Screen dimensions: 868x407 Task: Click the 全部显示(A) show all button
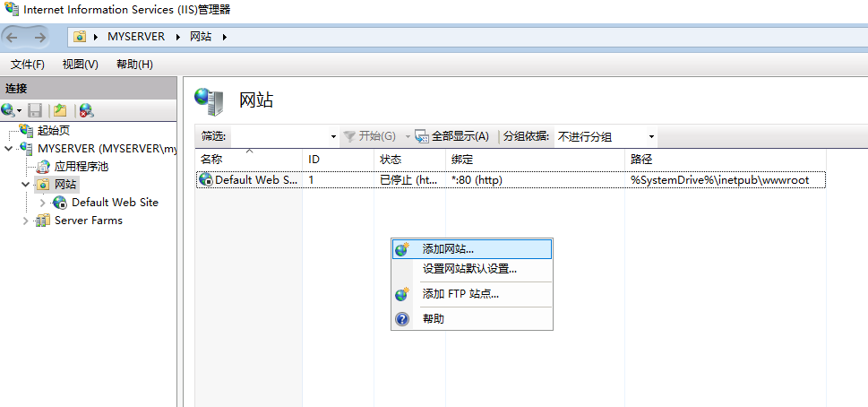point(452,136)
